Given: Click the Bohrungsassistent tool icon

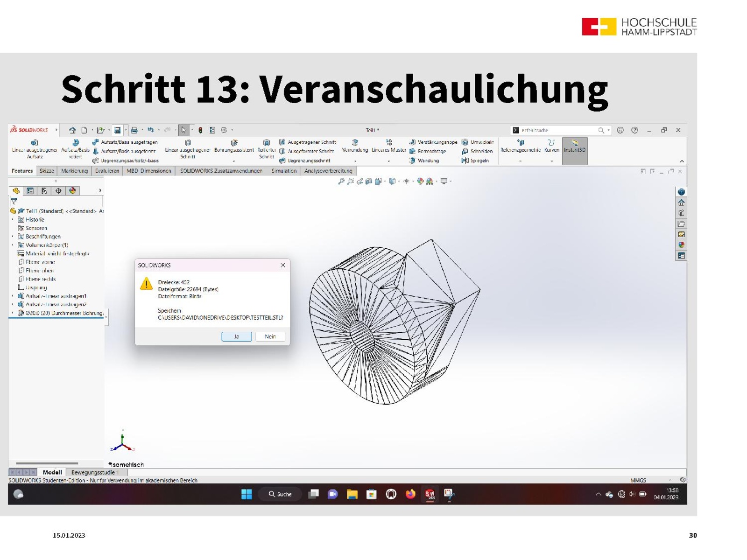Looking at the screenshot, I should 234,143.
